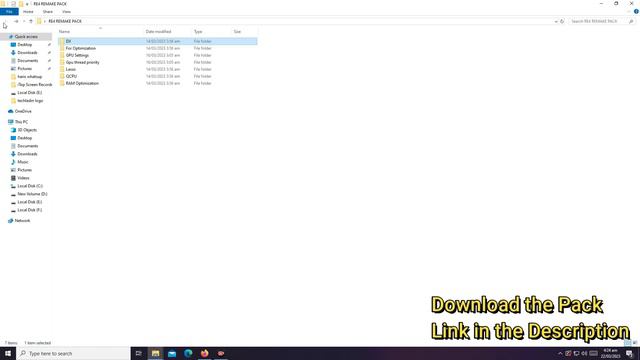Show hidden system tray icons
Image resolution: width=640 pixels, height=360 pixels.
click(x=560, y=353)
